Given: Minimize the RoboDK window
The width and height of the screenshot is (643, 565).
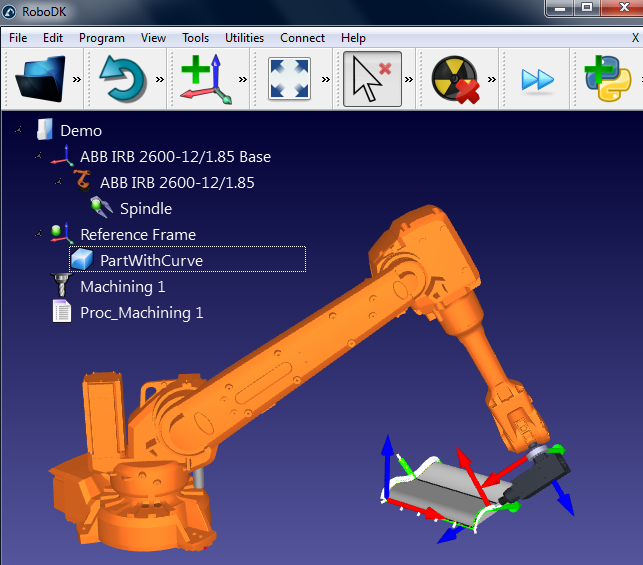Looking at the screenshot, I should click(560, 7).
